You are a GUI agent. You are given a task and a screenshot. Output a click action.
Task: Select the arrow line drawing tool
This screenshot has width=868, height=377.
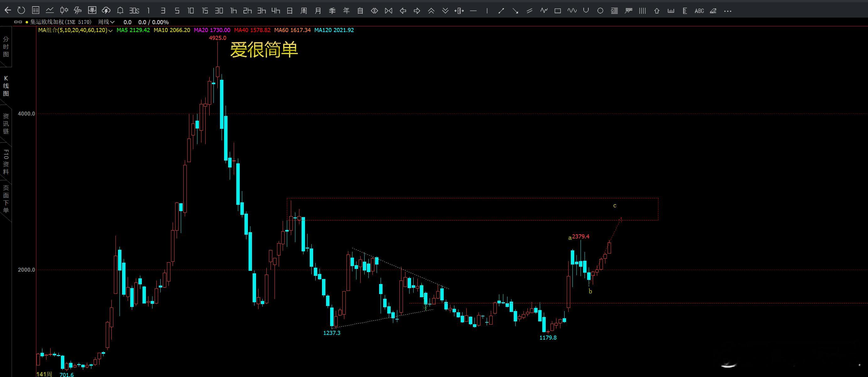point(515,11)
